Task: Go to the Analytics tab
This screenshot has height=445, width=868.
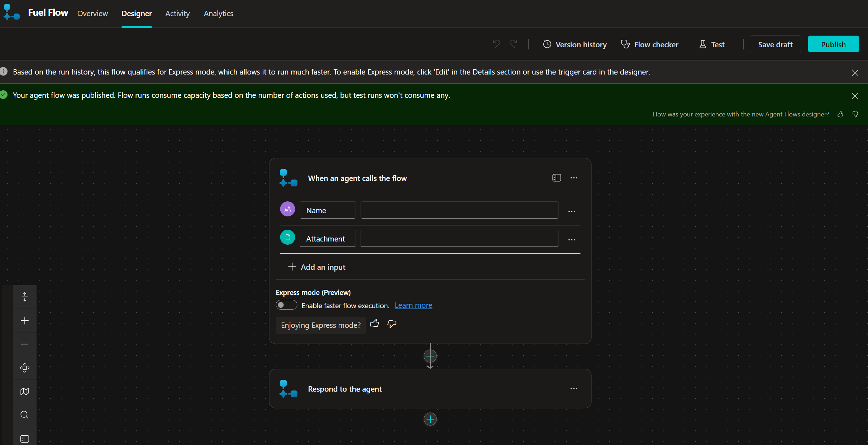Action: point(218,13)
